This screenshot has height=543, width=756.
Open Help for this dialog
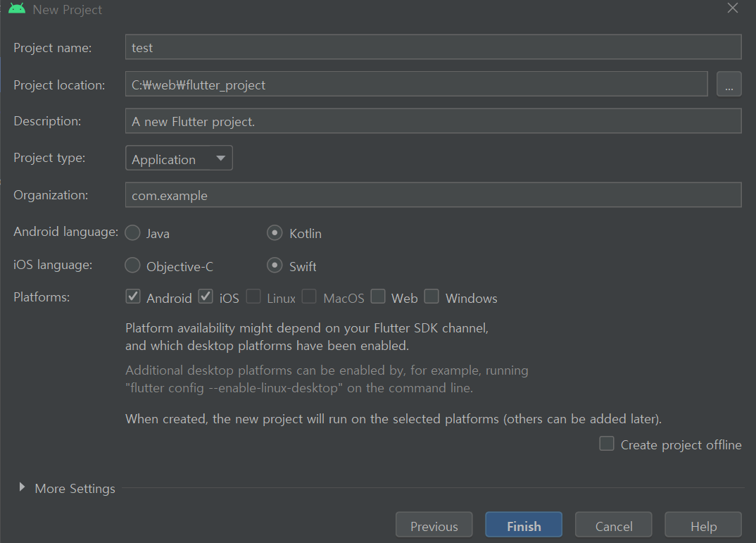click(703, 525)
